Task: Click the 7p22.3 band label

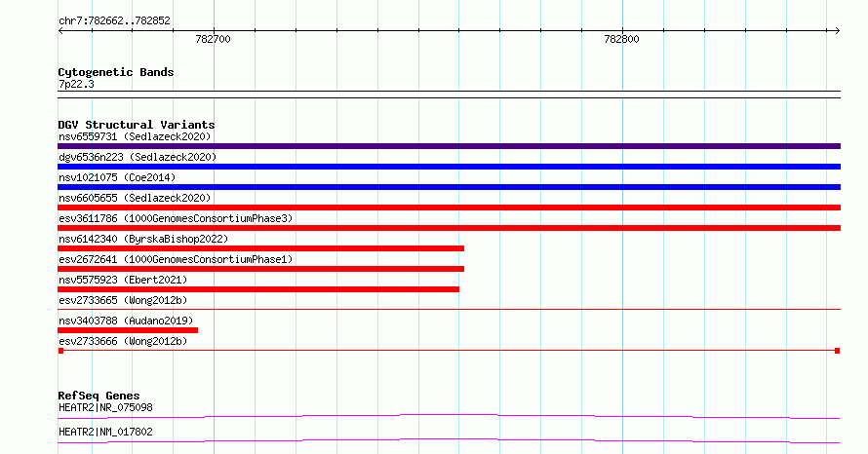Action: 76,84
